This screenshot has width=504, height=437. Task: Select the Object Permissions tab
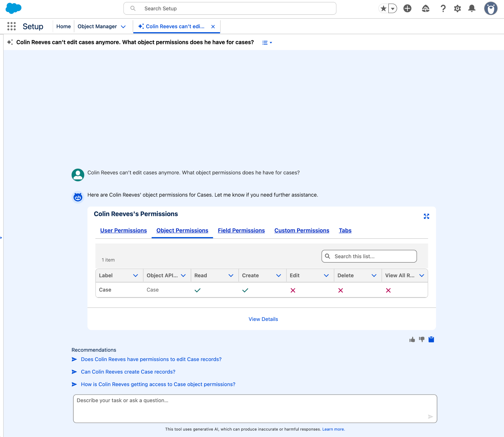coord(182,230)
